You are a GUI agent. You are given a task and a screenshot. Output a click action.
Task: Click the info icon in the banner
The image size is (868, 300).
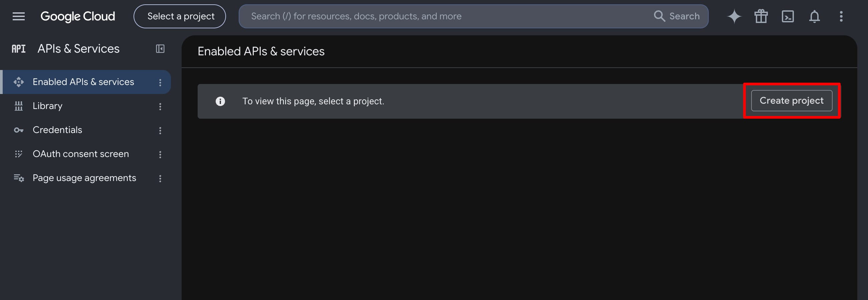tap(220, 101)
